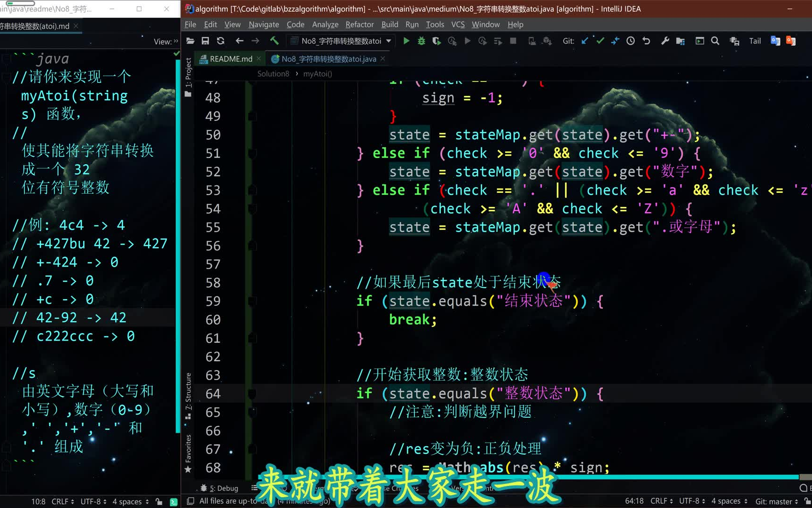
Task: Open the 5: Debug tool window
Action: [x=219, y=488]
